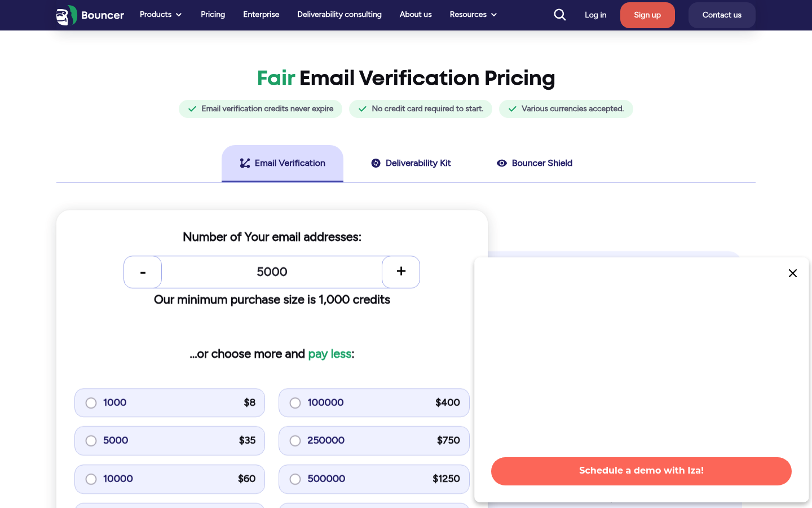Close the demo popup with X
Screen dimensions: 812x508
point(792,273)
